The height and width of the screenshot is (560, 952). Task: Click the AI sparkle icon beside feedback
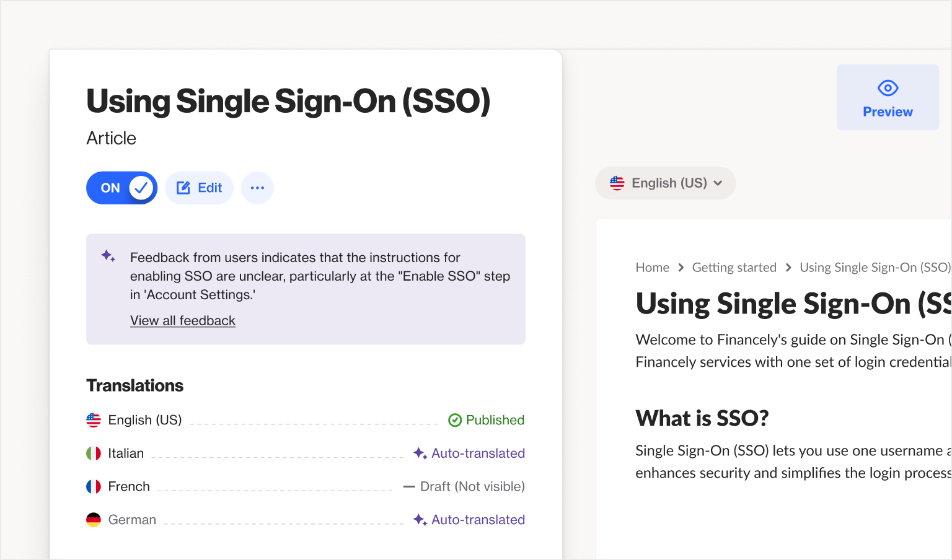click(x=108, y=256)
